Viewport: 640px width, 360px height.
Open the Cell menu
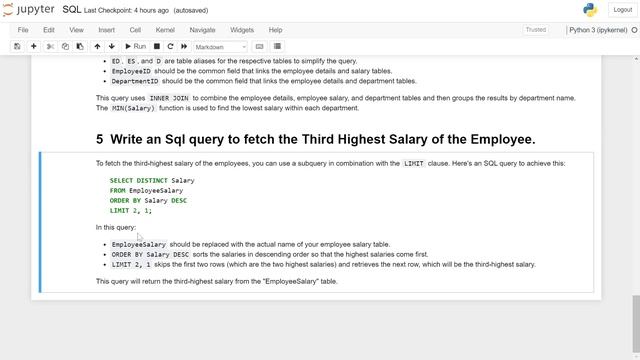135,30
